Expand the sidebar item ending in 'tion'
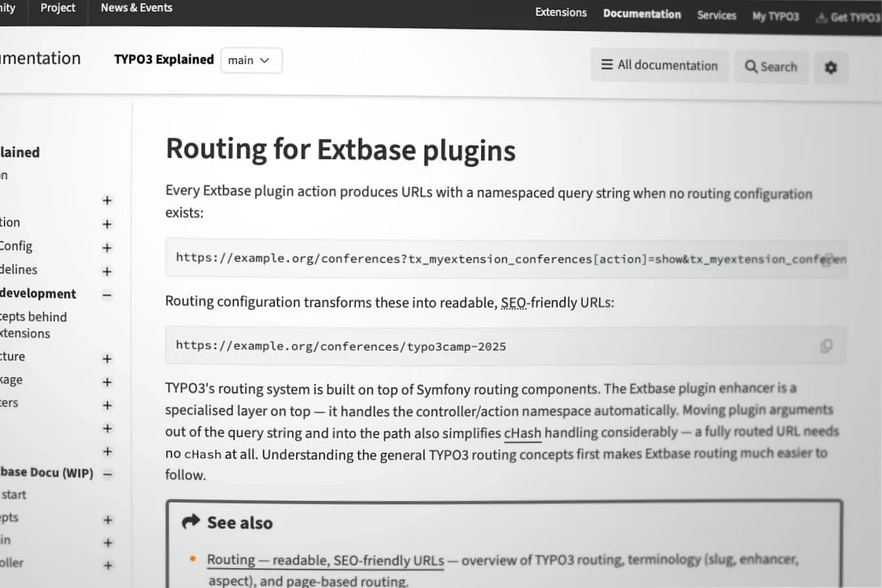 coord(107,224)
